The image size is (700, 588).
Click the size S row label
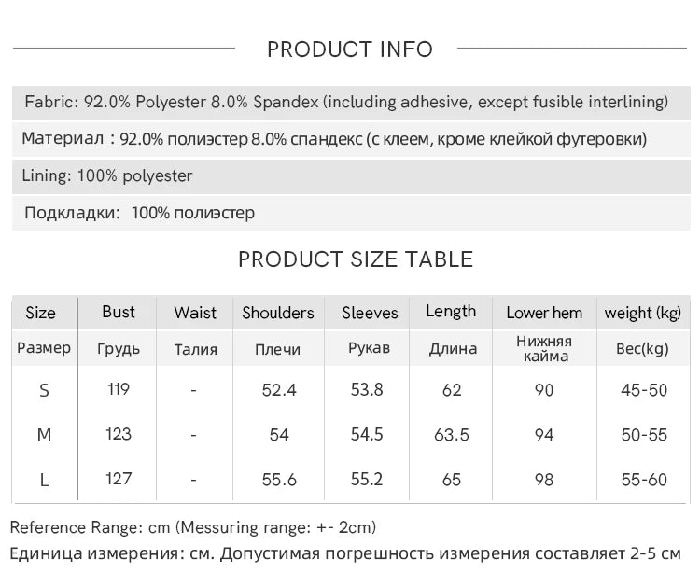coord(44,390)
